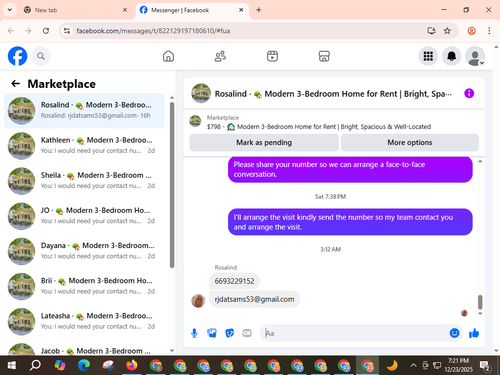Click the back arrow beside Marketplace

tap(16, 84)
